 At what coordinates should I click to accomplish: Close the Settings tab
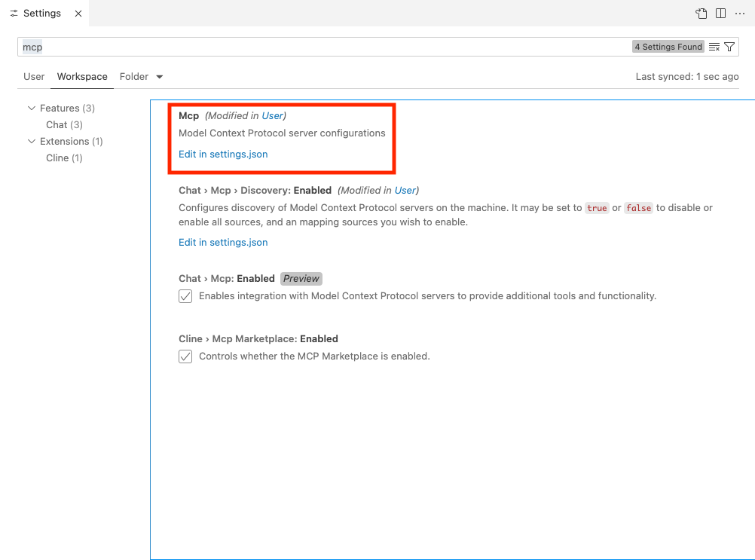[78, 13]
